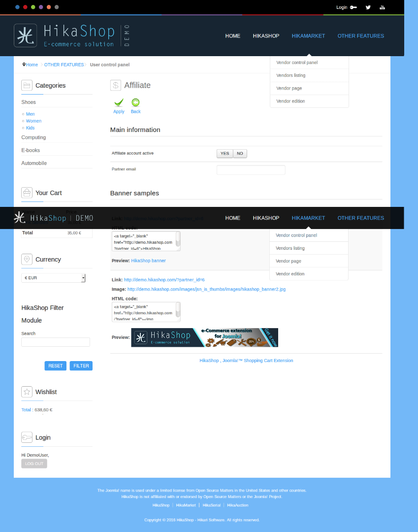The width and height of the screenshot is (418, 532).
Task: Open the HikaAuction footer link
Action: click(238, 505)
